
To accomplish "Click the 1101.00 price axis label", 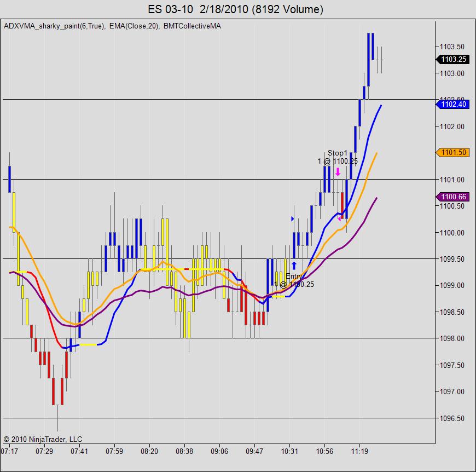I will click(x=452, y=180).
